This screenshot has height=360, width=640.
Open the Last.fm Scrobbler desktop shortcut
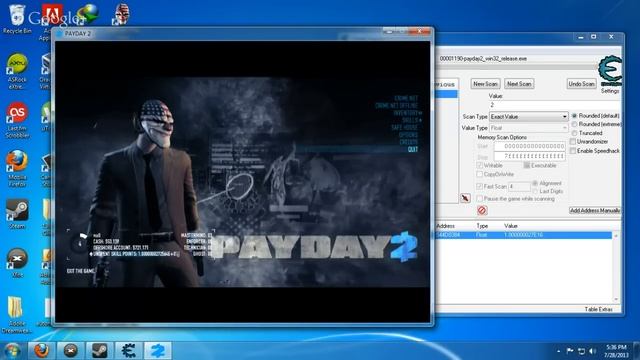coord(17,120)
